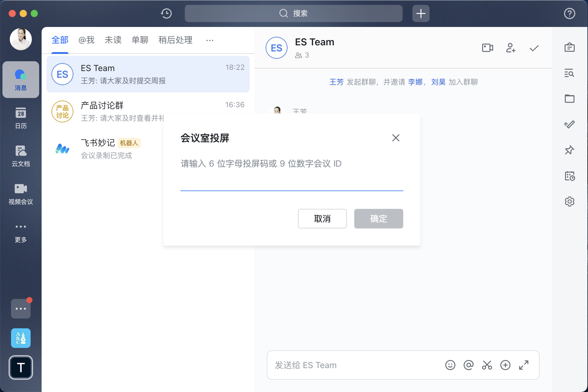Image resolution: width=588 pixels, height=392 pixels.
Task: Open the 视频会议 video meeting sidebar item
Action: 21,194
